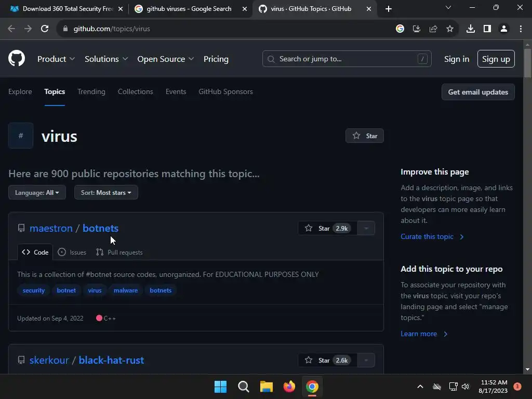Image resolution: width=532 pixels, height=399 pixels.
Task: Close the github viruses Google Search tab
Action: tap(245, 9)
